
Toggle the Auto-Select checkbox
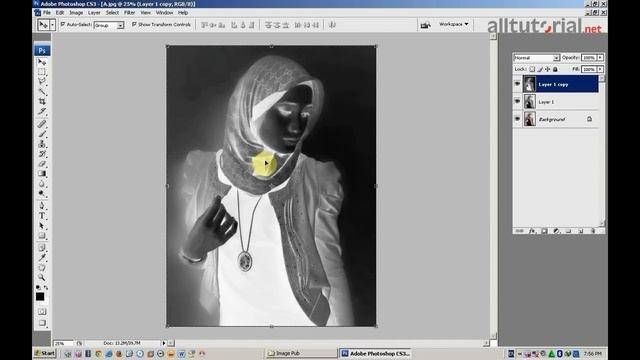(63, 24)
